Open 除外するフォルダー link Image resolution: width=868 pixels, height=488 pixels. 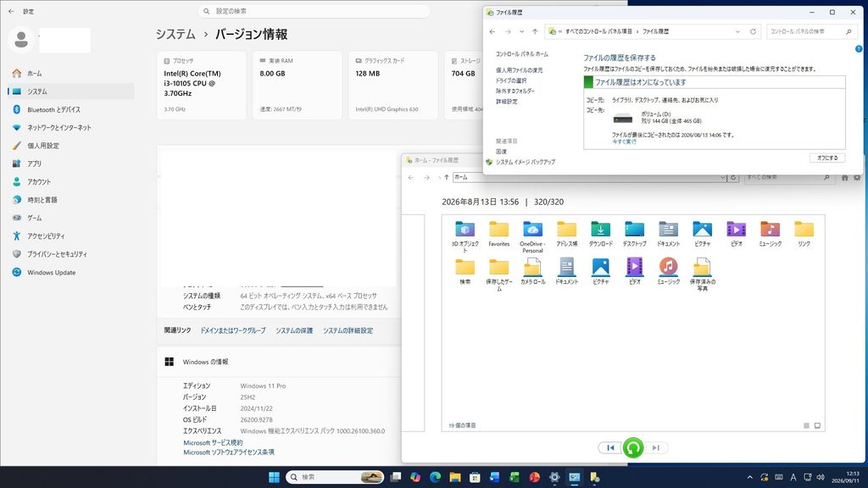(x=515, y=91)
